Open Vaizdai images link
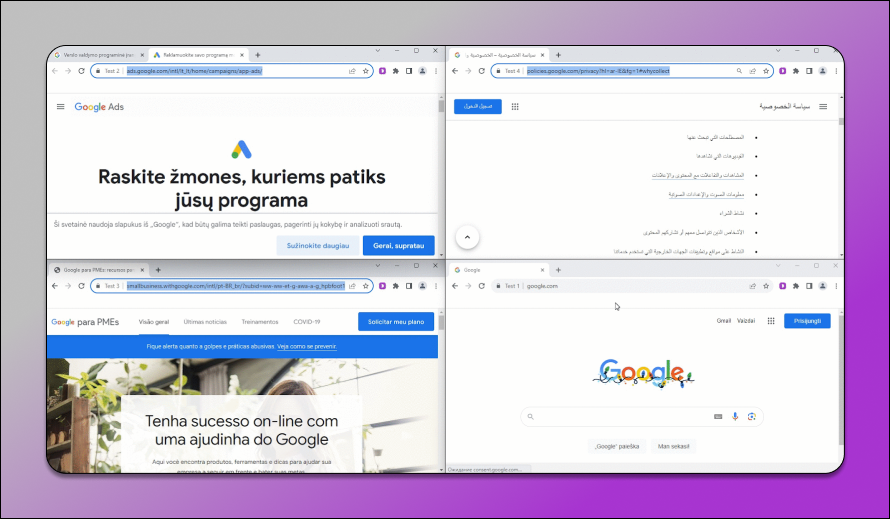The image size is (890, 519). pyautogui.click(x=746, y=321)
